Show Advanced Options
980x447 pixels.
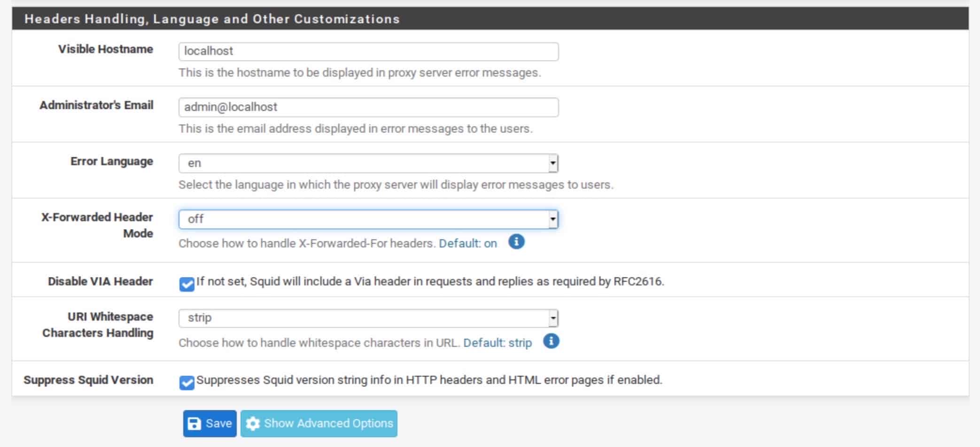[319, 424]
